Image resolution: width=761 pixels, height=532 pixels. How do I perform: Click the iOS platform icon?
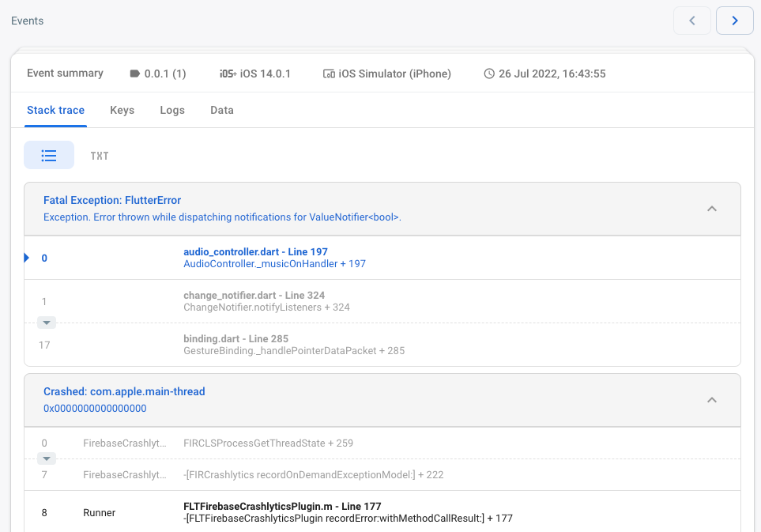(228, 74)
